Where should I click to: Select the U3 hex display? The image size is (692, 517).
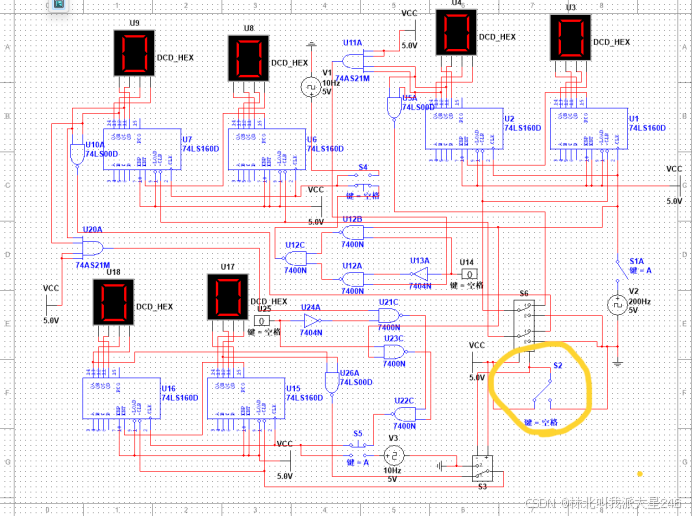tap(570, 38)
